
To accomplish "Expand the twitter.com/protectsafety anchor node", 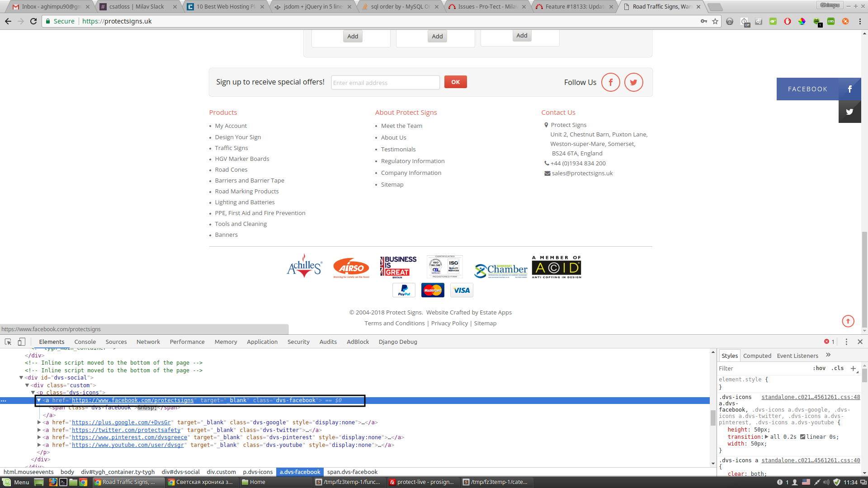I will [39, 430].
